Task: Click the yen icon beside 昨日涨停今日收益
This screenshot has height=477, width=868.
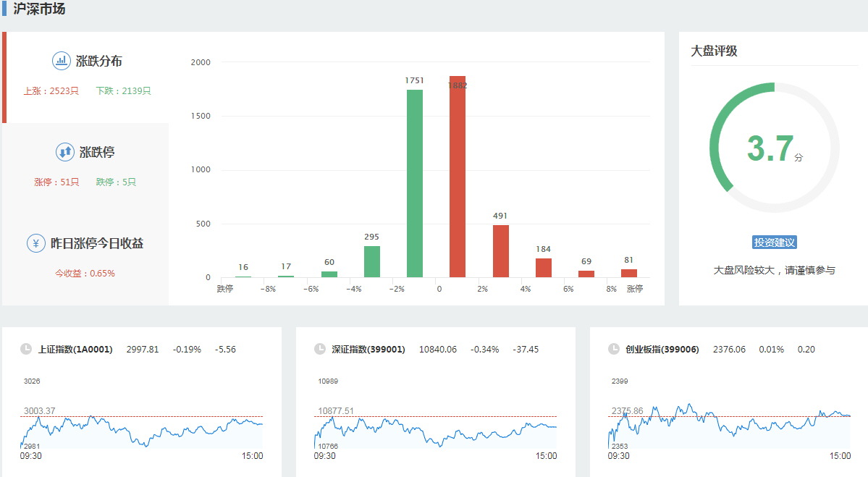Action: (x=36, y=243)
